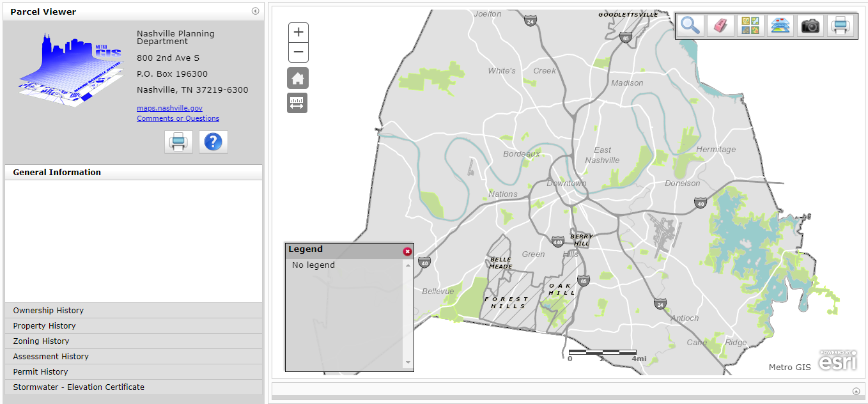Zoom in using the plus button
The height and width of the screenshot is (404, 868).
pos(298,31)
